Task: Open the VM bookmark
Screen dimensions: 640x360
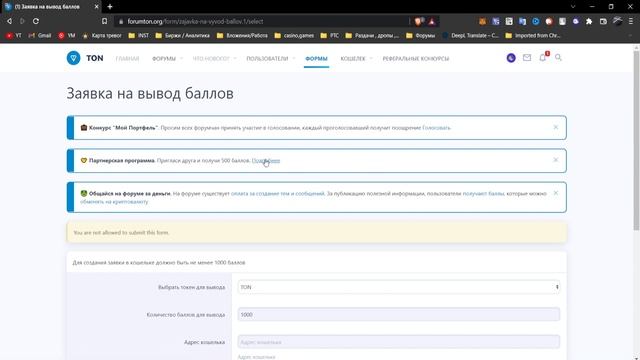Action: pos(67,36)
